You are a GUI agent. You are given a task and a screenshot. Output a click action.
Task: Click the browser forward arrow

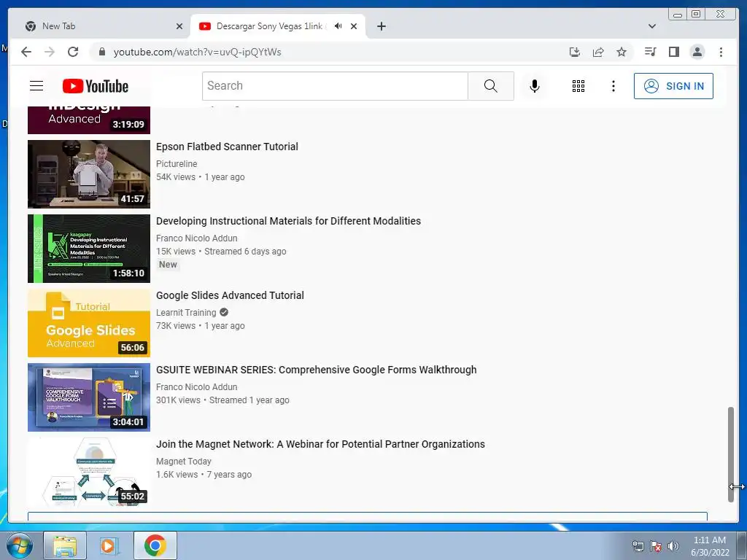(x=50, y=52)
